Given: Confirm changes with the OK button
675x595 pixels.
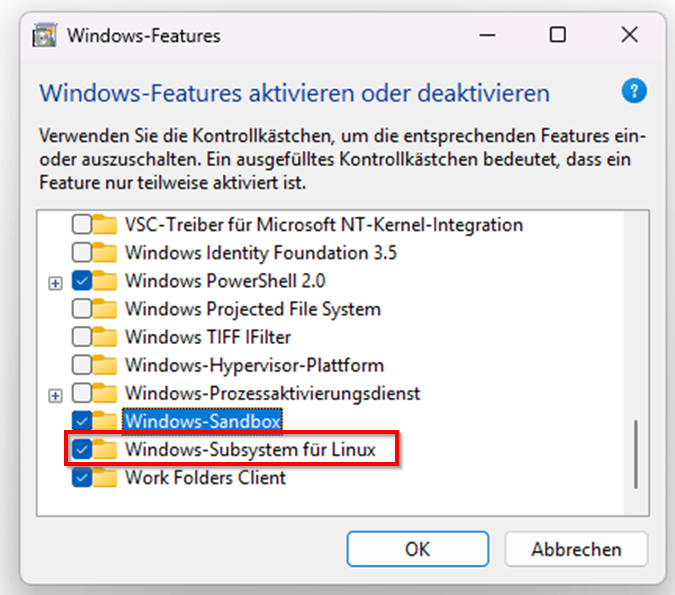Looking at the screenshot, I should [418, 549].
